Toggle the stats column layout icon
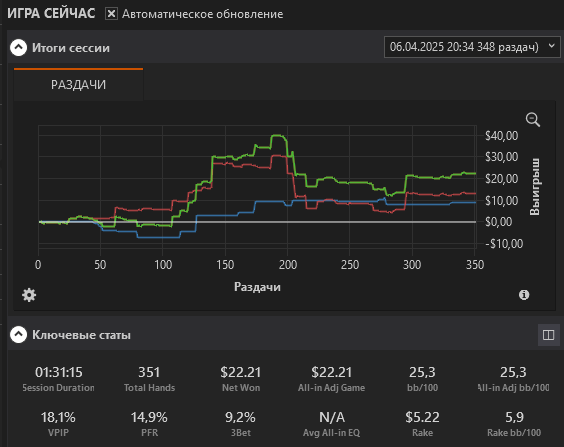This screenshot has height=447, width=564. pos(548,335)
